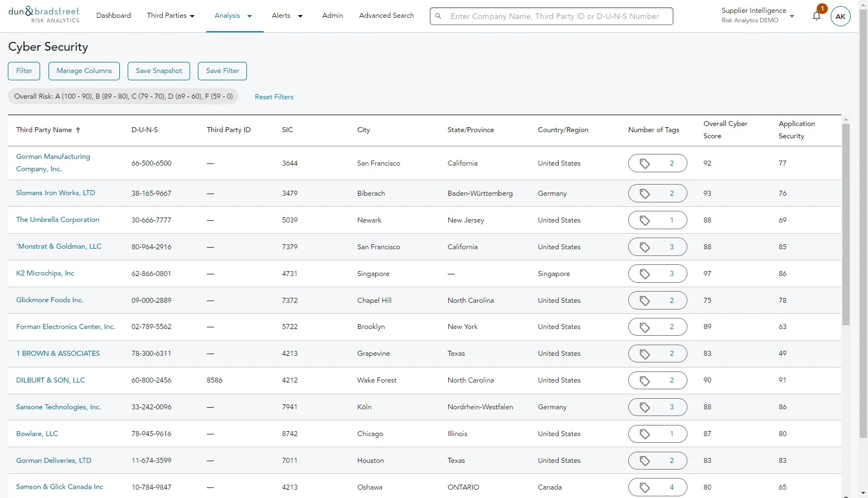This screenshot has width=868, height=498.
Task: Select Third Party ID 8586
Action: tap(215, 380)
